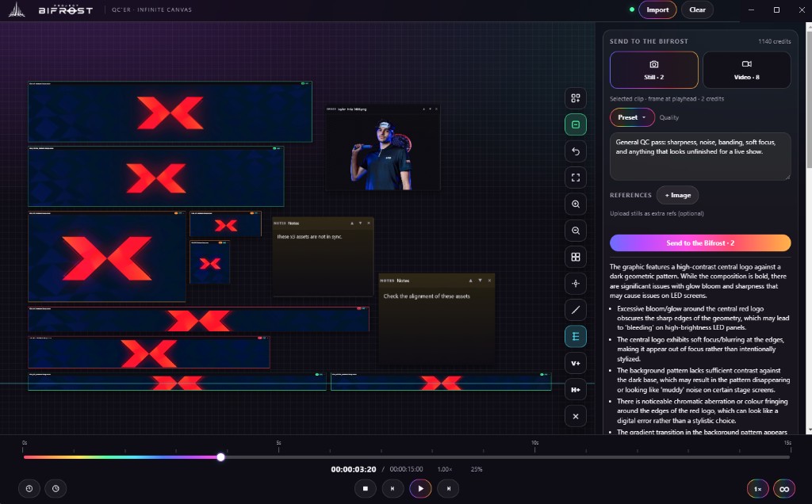Viewport: 812px width, 504px height.
Task: Open the Preset dropdown
Action: click(x=632, y=117)
